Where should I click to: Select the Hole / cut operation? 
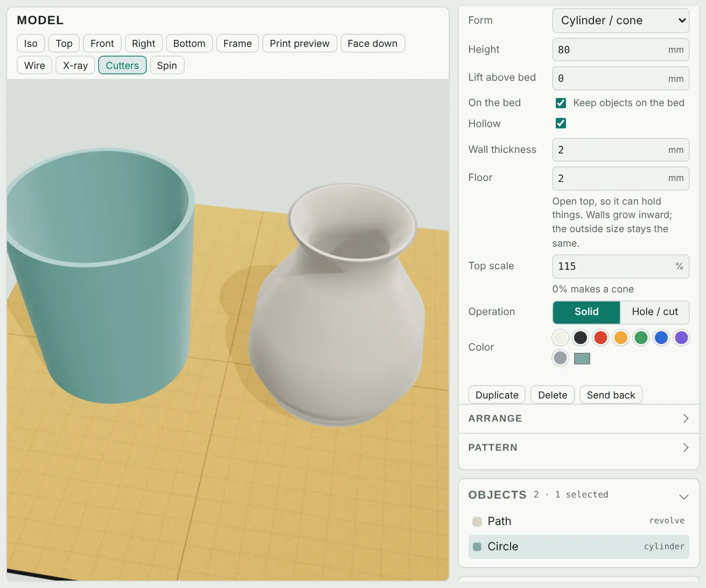pyautogui.click(x=655, y=312)
